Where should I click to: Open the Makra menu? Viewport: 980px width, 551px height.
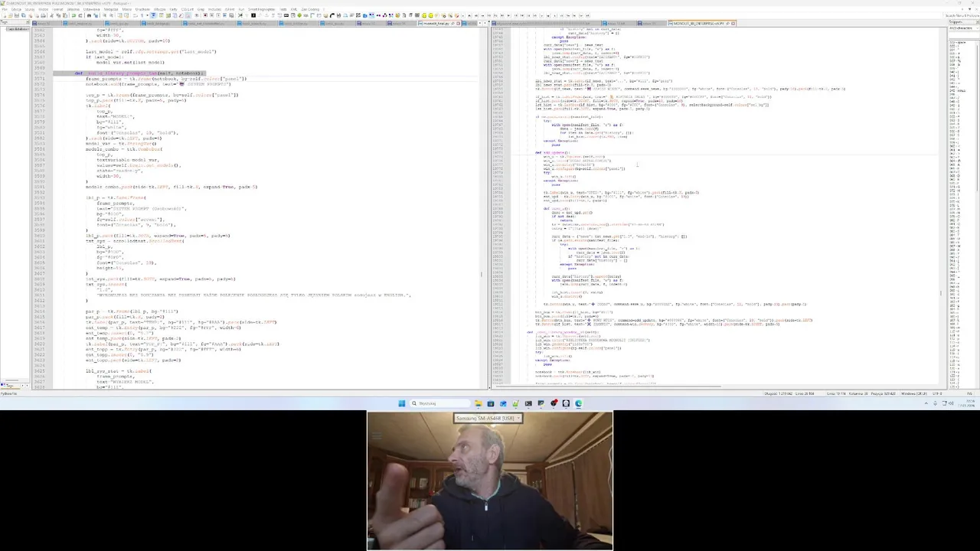127,9
